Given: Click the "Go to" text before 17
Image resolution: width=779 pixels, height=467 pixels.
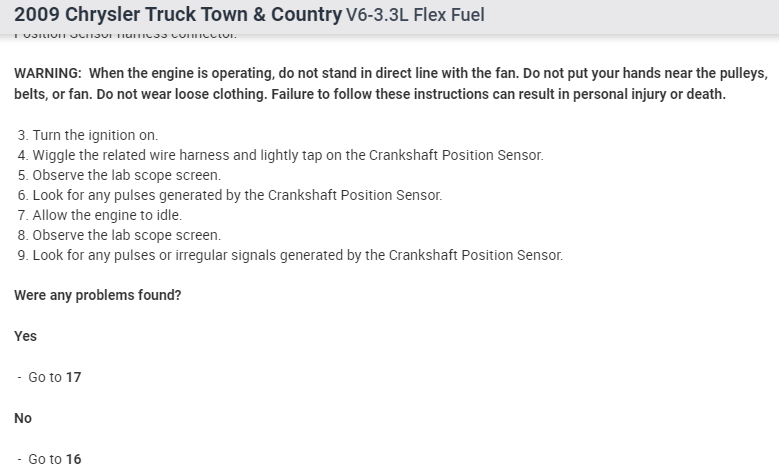Looking at the screenshot, I should 44,377.
